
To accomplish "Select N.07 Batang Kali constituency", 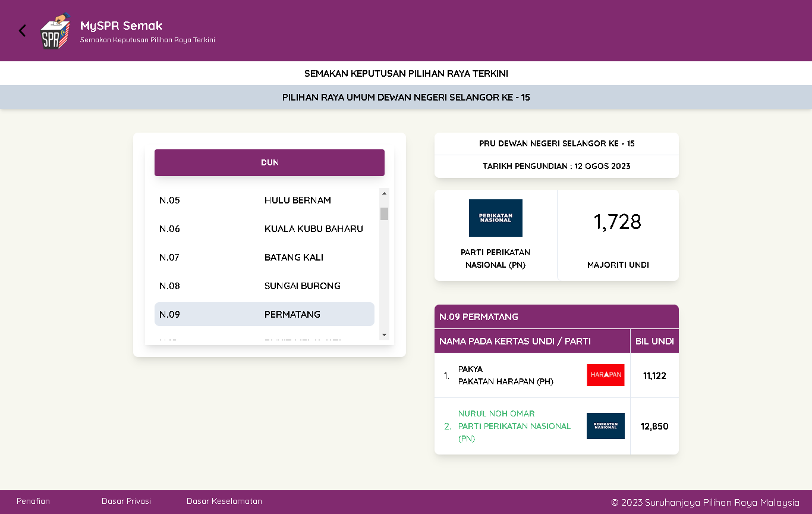I will (x=265, y=258).
